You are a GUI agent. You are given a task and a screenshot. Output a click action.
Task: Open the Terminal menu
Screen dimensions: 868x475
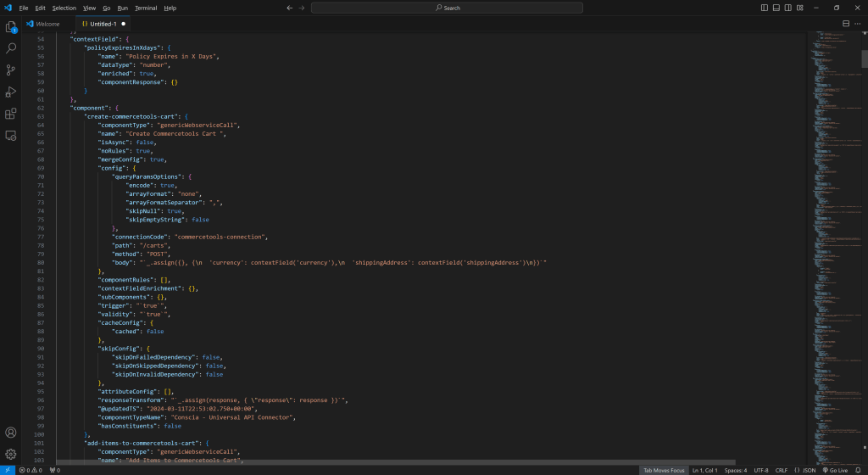point(146,8)
